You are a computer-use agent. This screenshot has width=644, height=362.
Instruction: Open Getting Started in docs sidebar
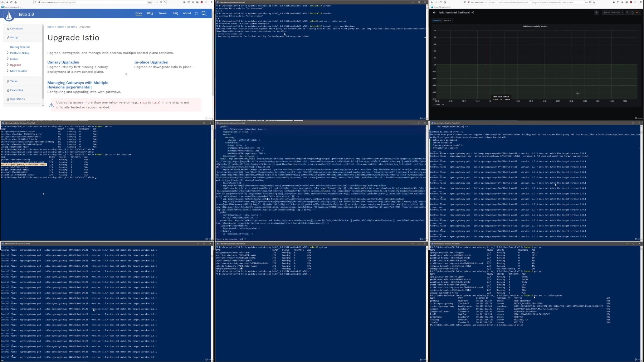click(20, 47)
